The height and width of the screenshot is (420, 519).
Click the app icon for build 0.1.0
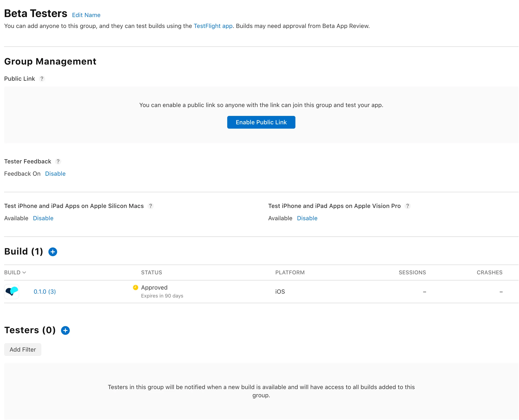[12, 291]
